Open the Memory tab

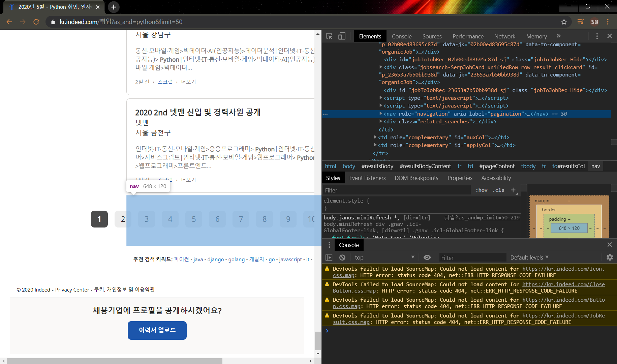point(536,36)
